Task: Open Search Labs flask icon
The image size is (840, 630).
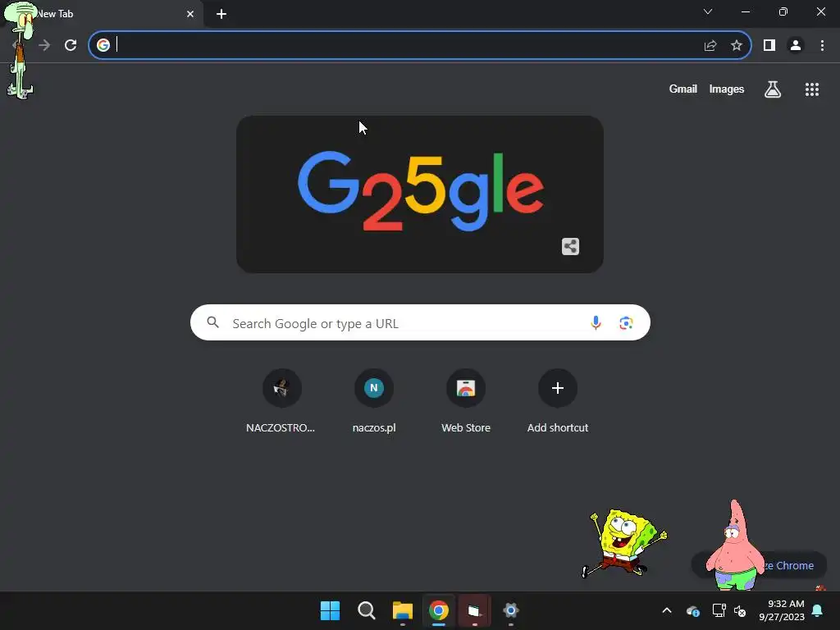Action: [773, 89]
